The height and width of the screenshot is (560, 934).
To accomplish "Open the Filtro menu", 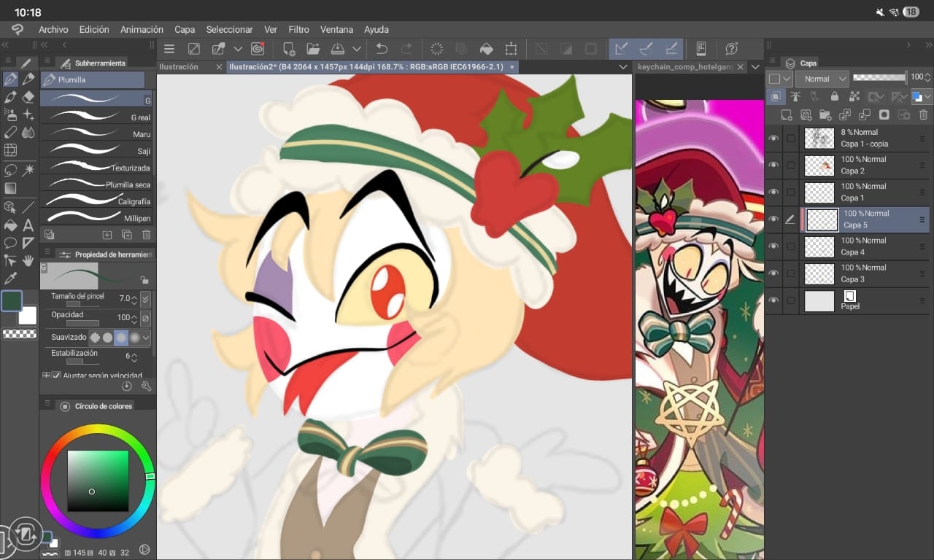I will (x=298, y=30).
